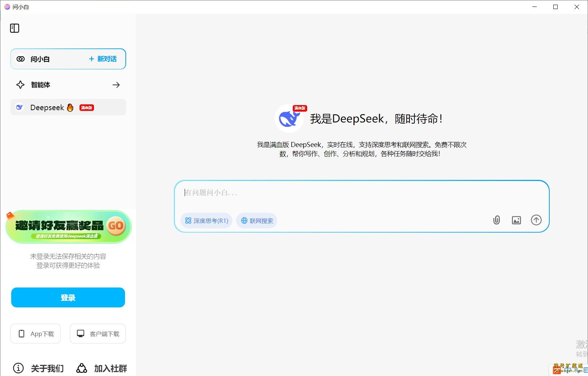This screenshot has height=376, width=588.
Task: Click the 我是满血版 DeepSeek description text
Action: coord(361,149)
